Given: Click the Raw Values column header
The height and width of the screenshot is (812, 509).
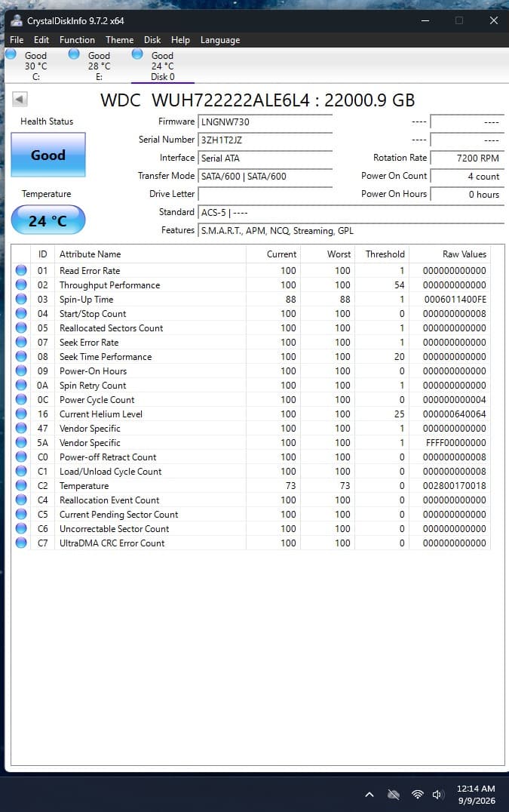Looking at the screenshot, I should [x=449, y=254].
